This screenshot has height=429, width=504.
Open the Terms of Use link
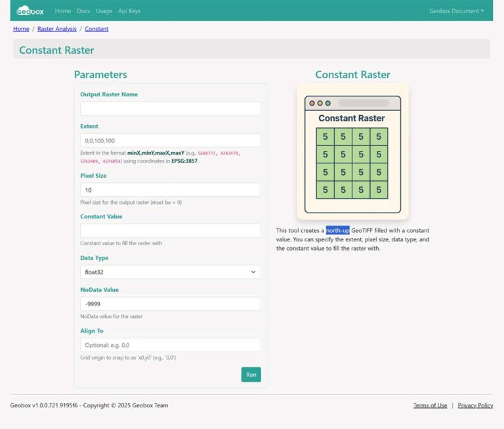(x=430, y=405)
